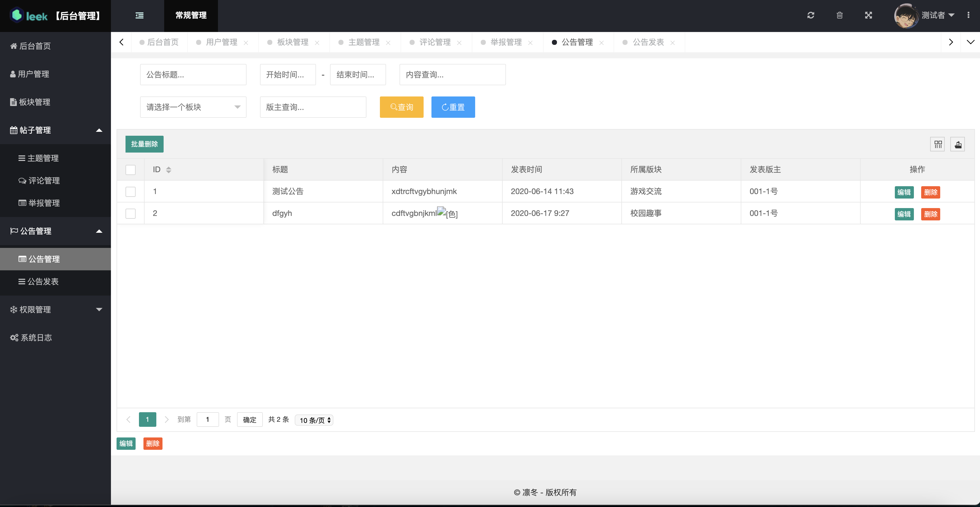This screenshot has height=507, width=980.
Task: Switch to the 用户管理 tab
Action: pyautogui.click(x=222, y=42)
